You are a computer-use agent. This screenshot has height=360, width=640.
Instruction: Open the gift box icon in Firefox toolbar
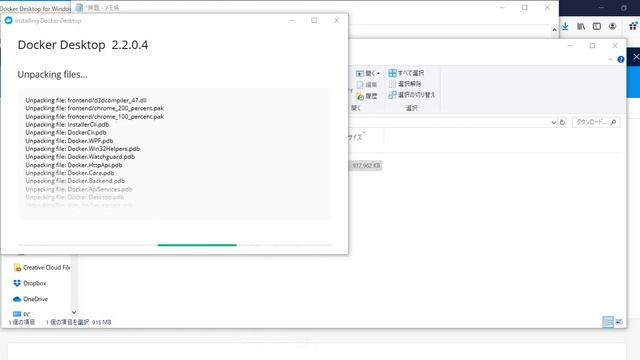click(633, 26)
